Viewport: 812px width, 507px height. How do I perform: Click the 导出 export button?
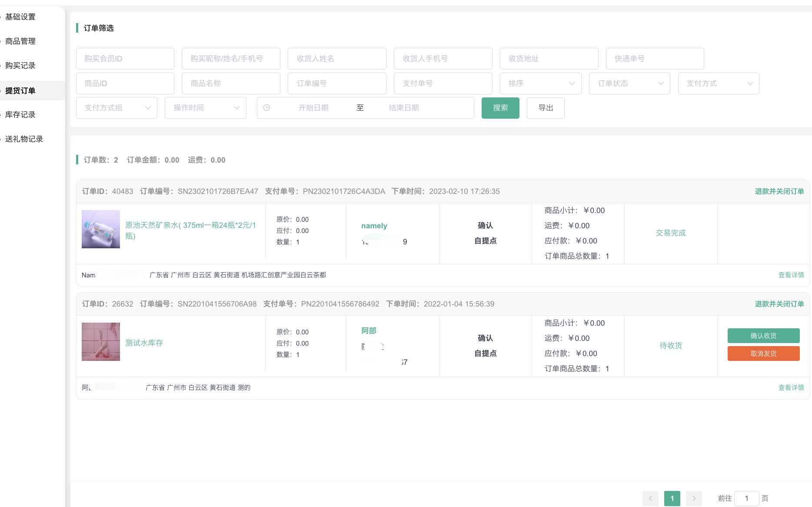[546, 108]
